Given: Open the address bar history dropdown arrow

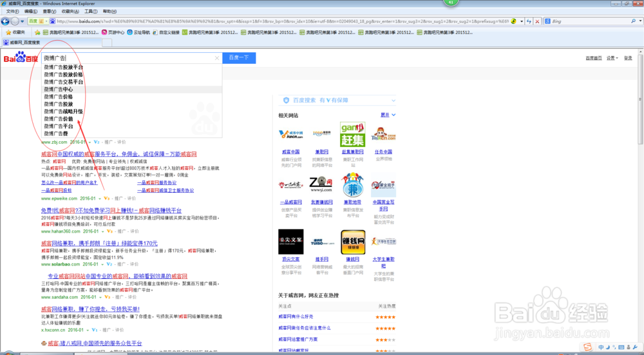Looking at the screenshot, I should click(x=522, y=21).
